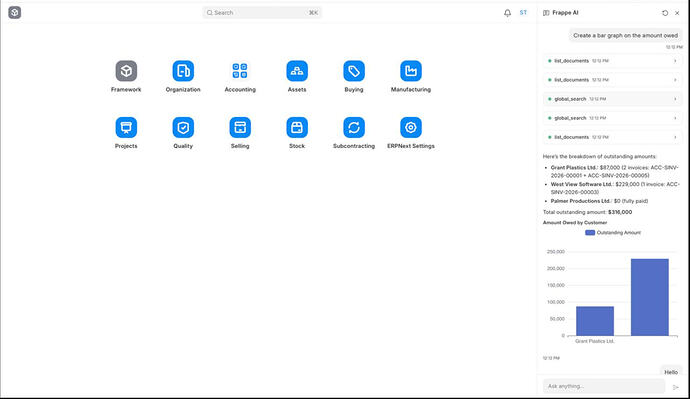This screenshot has height=399, width=690.
Task: Open the Accounting module
Action: 240,71
